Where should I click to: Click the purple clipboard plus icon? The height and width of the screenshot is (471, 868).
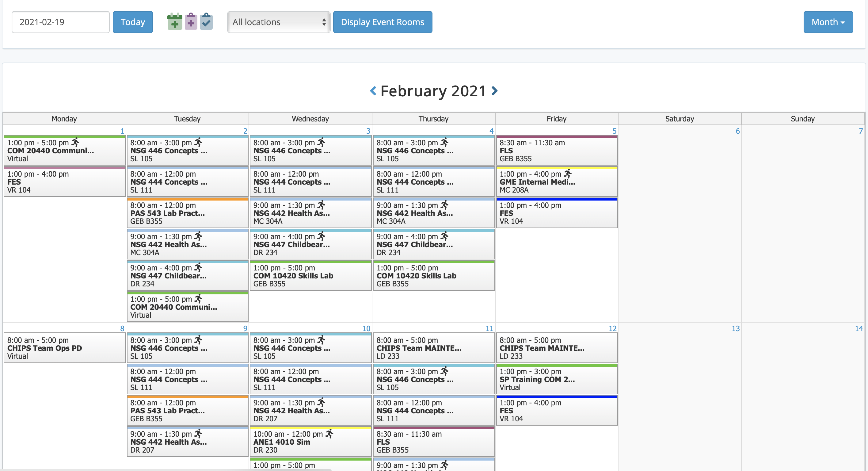tap(191, 21)
